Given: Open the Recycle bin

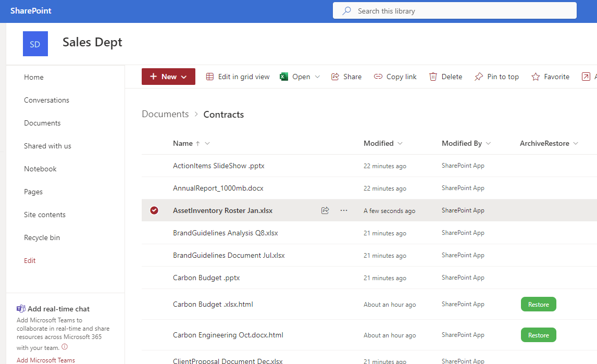Looking at the screenshot, I should [42, 237].
